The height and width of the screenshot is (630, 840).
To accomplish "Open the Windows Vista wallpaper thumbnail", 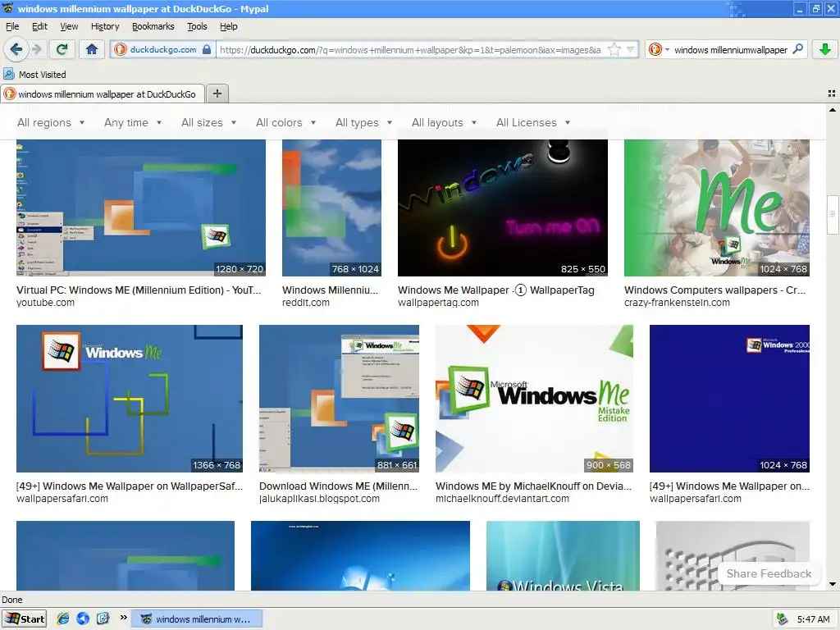I will [563, 555].
